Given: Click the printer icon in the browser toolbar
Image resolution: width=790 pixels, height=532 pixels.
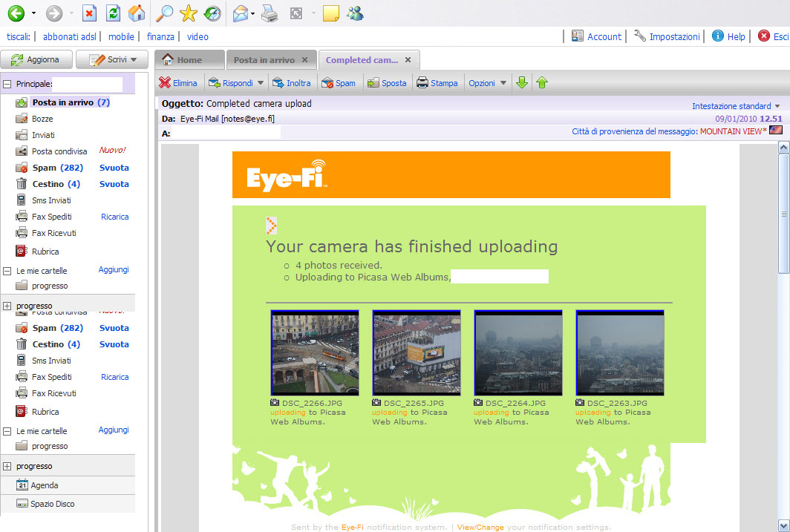Looking at the screenshot, I should pos(270,13).
